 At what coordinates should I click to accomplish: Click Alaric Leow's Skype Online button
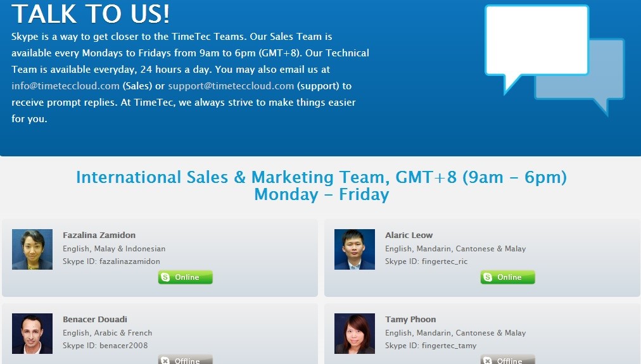tap(507, 277)
